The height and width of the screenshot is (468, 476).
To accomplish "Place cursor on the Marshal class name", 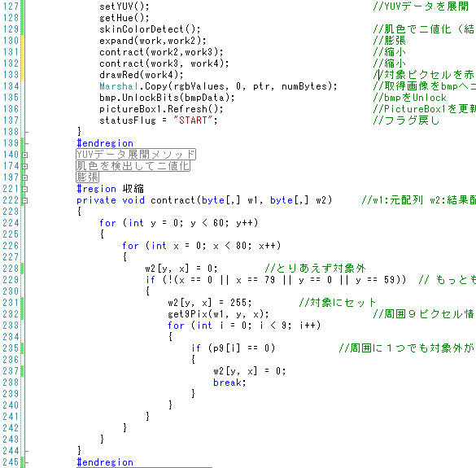I will [x=119, y=86].
